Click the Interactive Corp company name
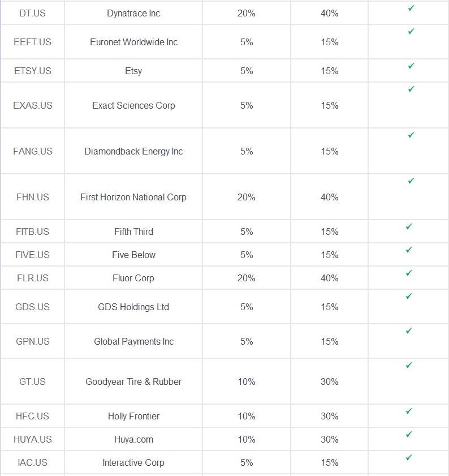 coord(133,462)
